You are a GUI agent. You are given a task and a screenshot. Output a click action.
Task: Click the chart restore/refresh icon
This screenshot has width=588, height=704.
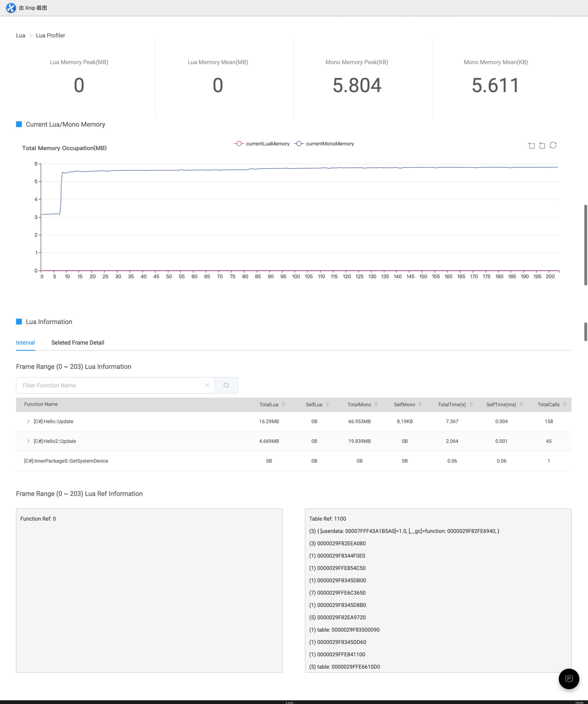click(553, 145)
